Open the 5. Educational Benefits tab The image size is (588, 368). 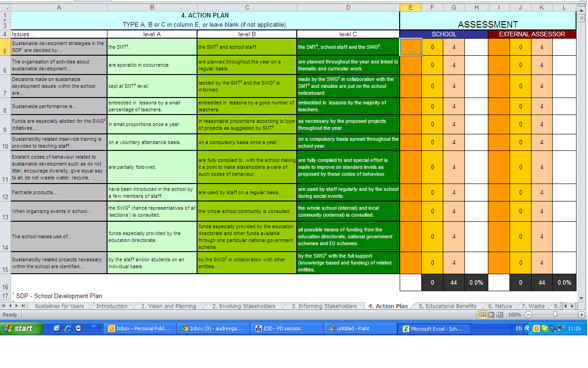tap(447, 306)
